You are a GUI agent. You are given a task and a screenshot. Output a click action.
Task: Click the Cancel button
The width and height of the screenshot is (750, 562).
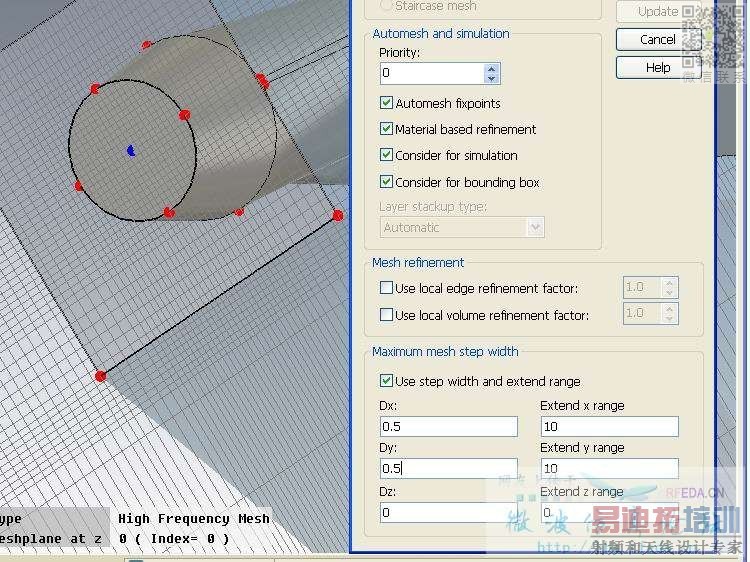click(658, 39)
